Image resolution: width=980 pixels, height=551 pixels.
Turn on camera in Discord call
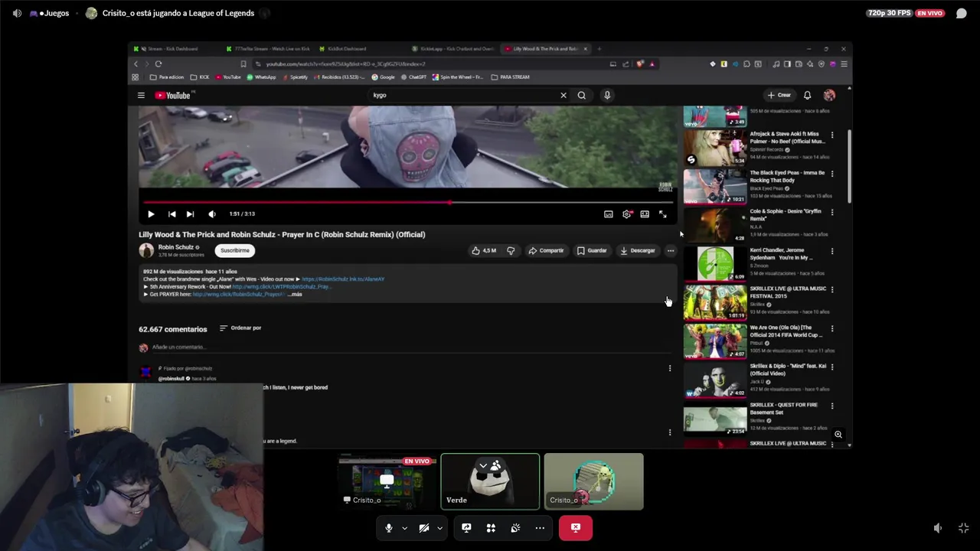click(424, 528)
